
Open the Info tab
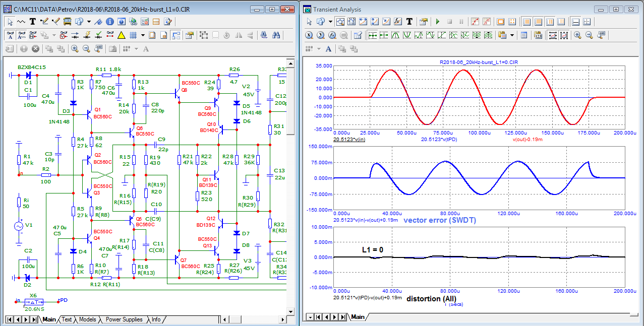(x=156, y=319)
